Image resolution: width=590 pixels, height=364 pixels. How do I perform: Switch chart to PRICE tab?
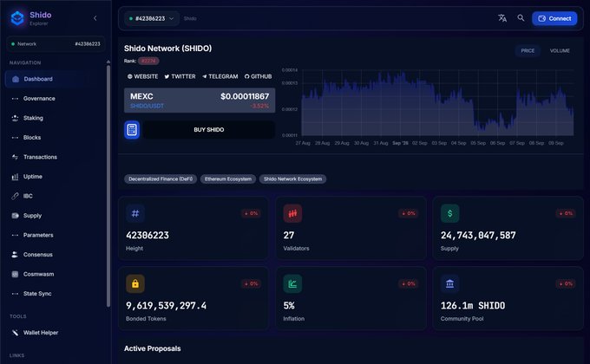click(x=528, y=51)
